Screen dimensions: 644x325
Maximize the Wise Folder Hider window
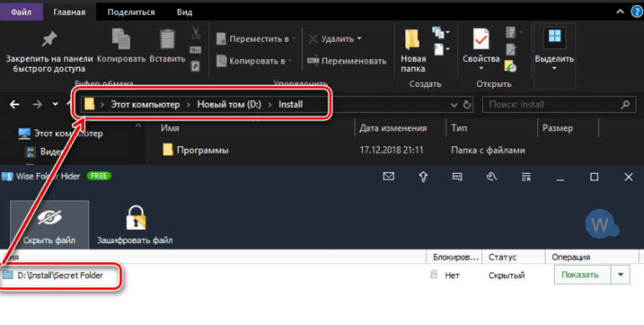pyautogui.click(x=594, y=177)
